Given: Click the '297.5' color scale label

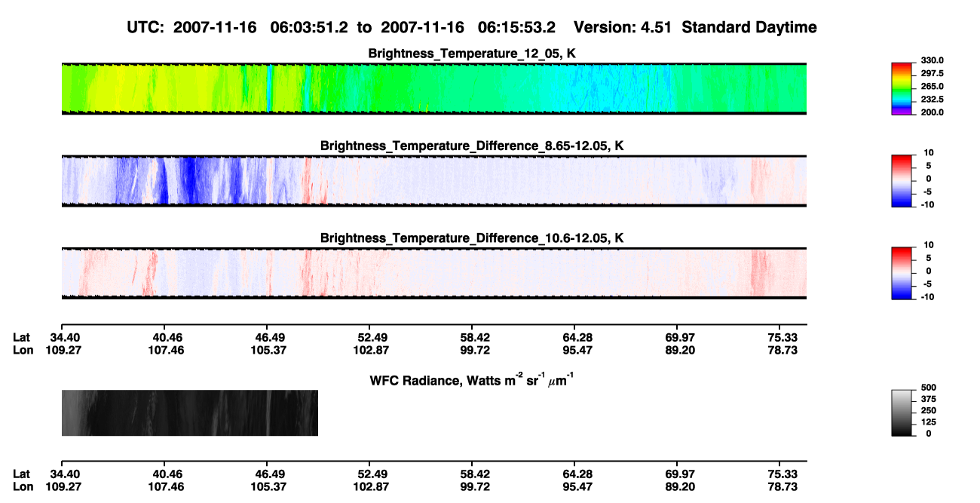Looking at the screenshot, I should (933, 74).
